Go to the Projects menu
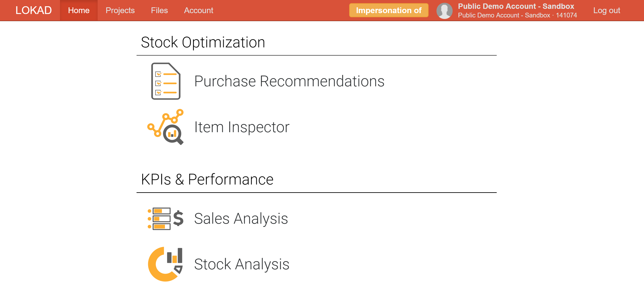This screenshot has height=293, width=644. (120, 10)
